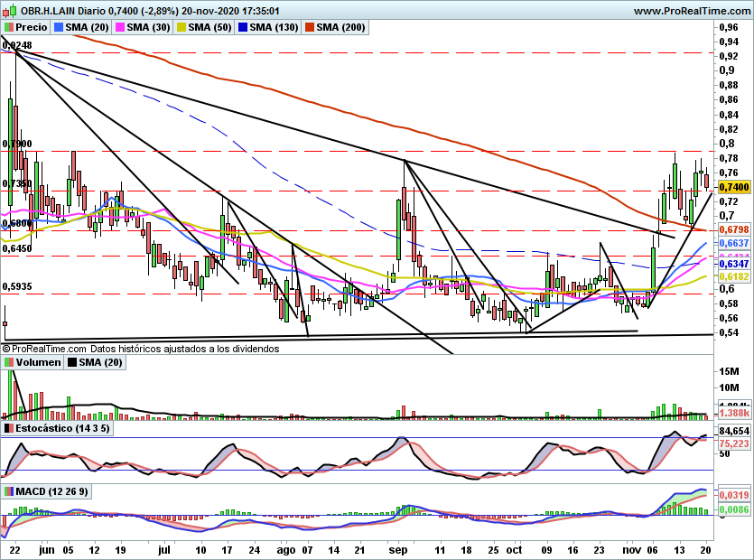This screenshot has width=754, height=560.
Task: Click the 0,7400 current price tag
Action: tap(734, 187)
